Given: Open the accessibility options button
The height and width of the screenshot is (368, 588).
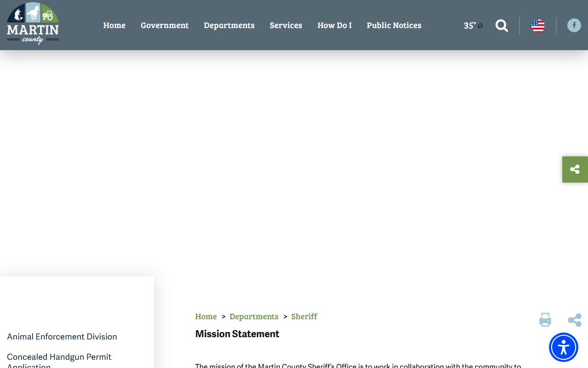Looking at the screenshot, I should pos(564,347).
